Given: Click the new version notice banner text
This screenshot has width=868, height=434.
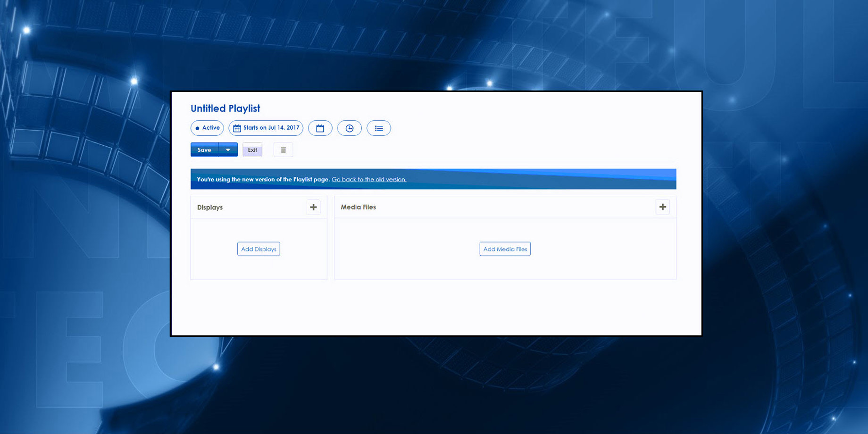Looking at the screenshot, I should 263,179.
